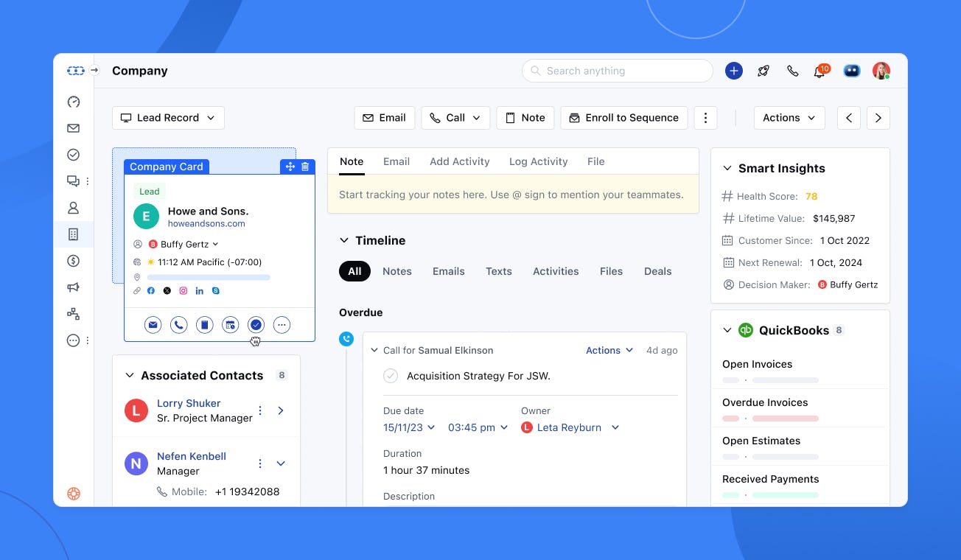Click the note quick action on Company Card

pyautogui.click(x=204, y=324)
